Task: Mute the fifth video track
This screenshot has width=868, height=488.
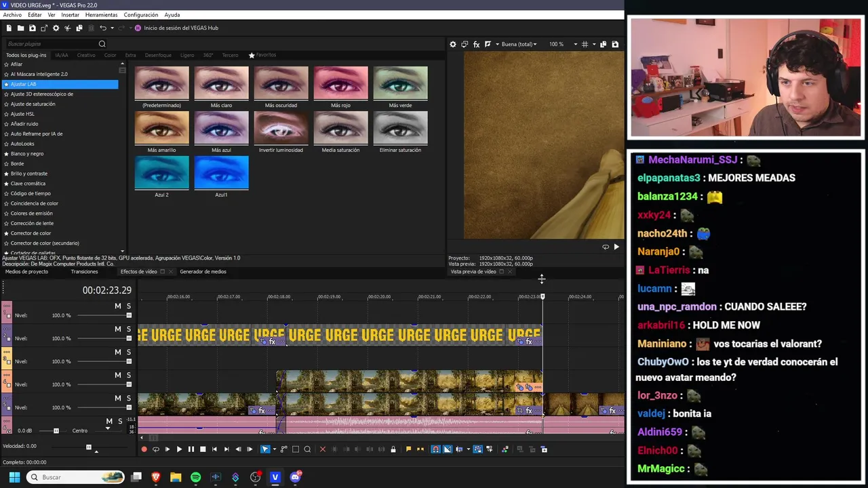Action: [x=117, y=399]
